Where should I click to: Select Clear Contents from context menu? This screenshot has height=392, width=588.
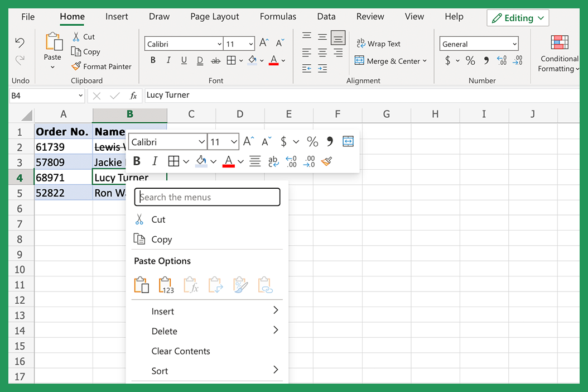coord(180,351)
